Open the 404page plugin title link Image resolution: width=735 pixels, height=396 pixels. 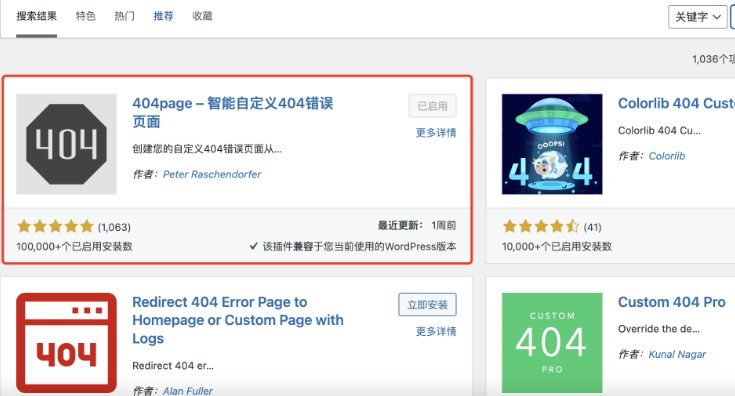(233, 112)
